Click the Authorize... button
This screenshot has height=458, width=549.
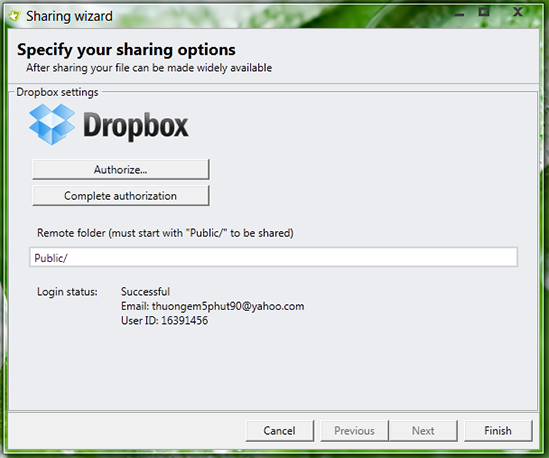(x=121, y=169)
